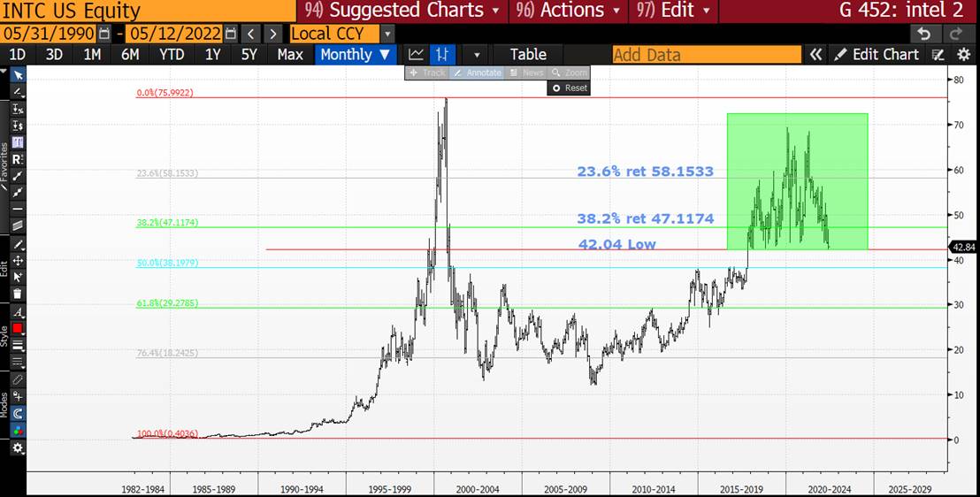Viewport: 980px width, 497px height.
Task: Open the Monthly periodicity dropdown
Action: pos(356,55)
